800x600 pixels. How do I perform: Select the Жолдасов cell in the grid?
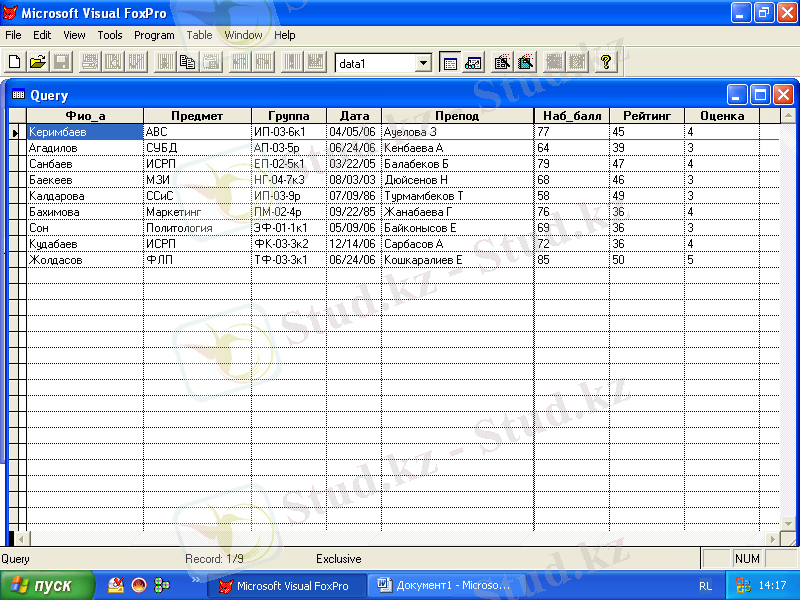tap(85, 260)
